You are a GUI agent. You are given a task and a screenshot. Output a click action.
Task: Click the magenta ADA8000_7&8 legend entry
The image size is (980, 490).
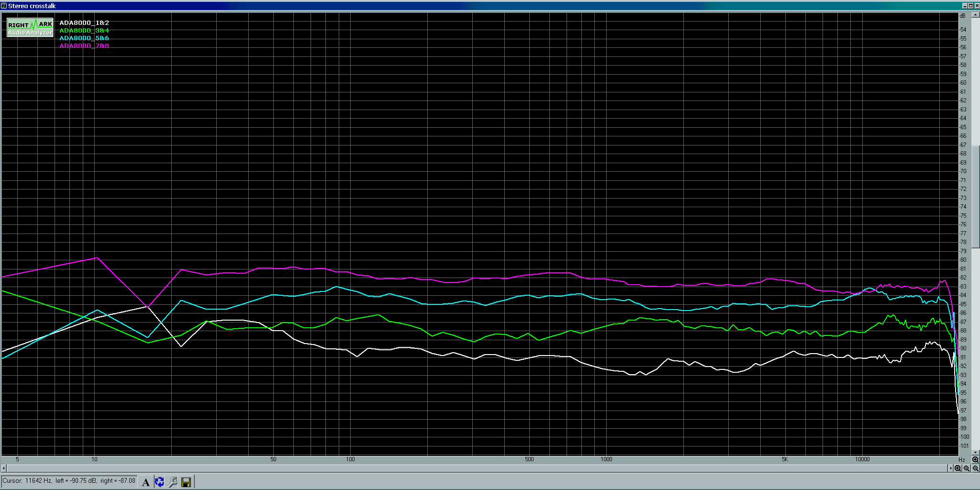click(84, 46)
